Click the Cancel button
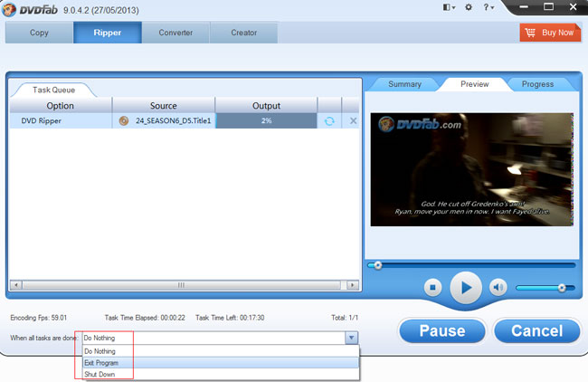The height and width of the screenshot is (382, 588). coord(537,330)
